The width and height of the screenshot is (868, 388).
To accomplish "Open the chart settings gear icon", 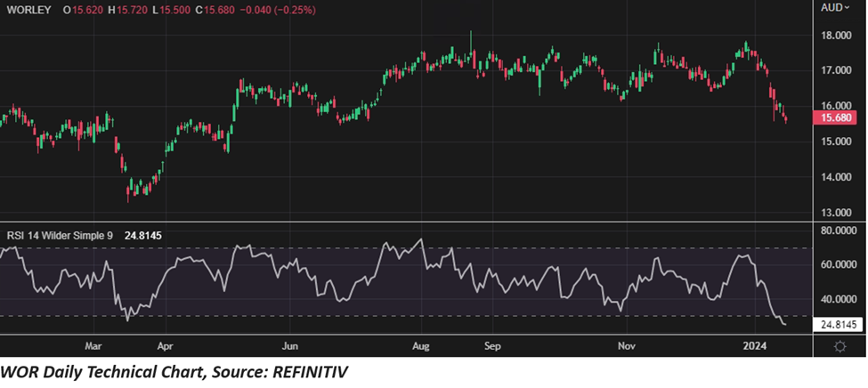I will [x=840, y=345].
